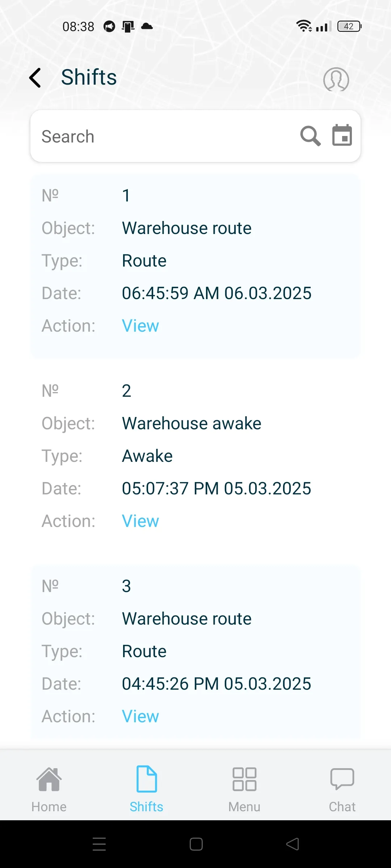Tap the 04:45:26 PM 05.03.2025 date
Viewport: 391px width, 868px height.
coord(216,684)
